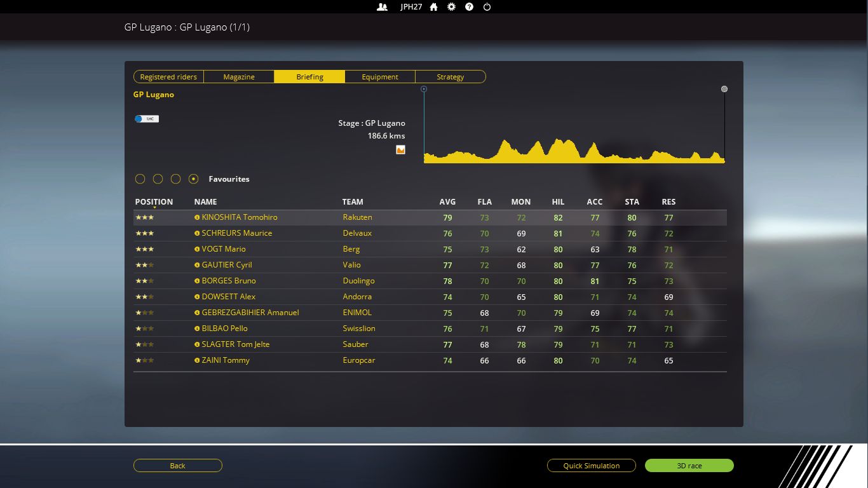Click info icon beside ZAINI Tommy
The image size is (868, 488).
click(x=197, y=360)
